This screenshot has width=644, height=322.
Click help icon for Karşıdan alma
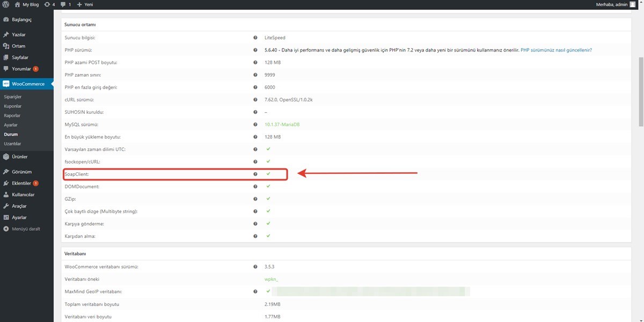[255, 236]
